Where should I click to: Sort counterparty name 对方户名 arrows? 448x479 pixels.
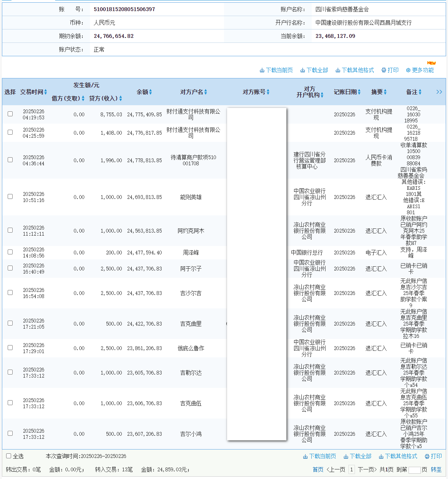click(206, 92)
